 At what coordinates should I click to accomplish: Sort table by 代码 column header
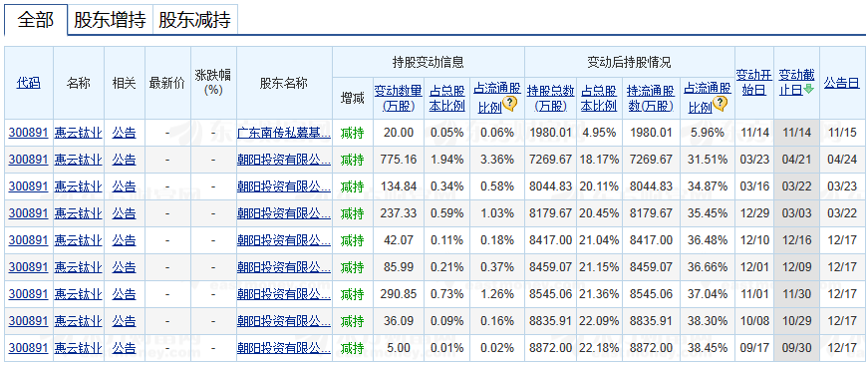29,83
